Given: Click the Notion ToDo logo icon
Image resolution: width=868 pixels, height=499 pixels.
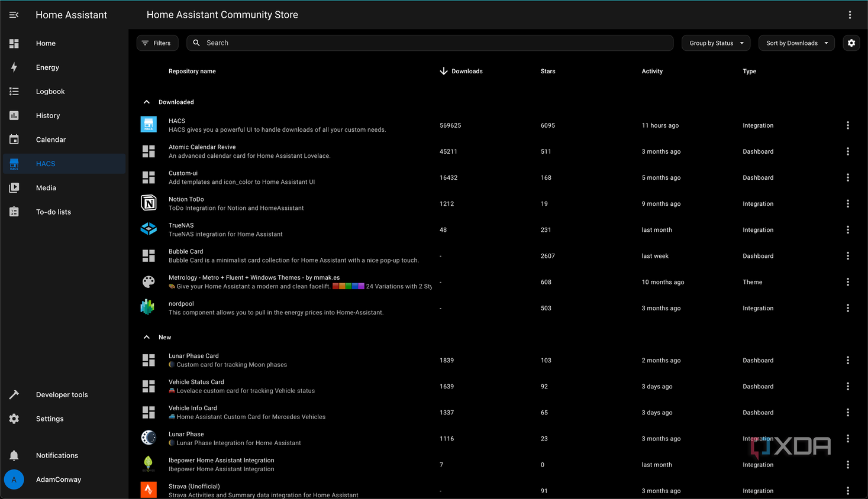Looking at the screenshot, I should pyautogui.click(x=149, y=203).
